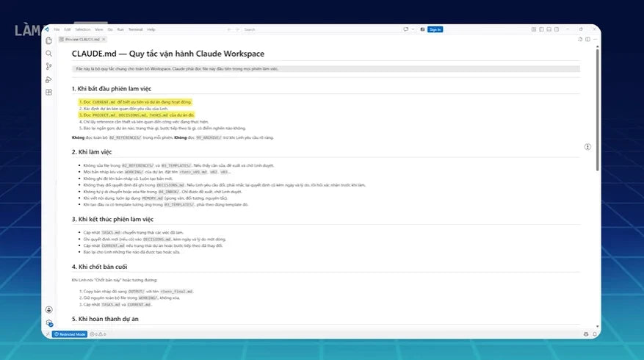Click heading '4. Khi chốt bản cuối'
644x360 pixels.
(99, 266)
